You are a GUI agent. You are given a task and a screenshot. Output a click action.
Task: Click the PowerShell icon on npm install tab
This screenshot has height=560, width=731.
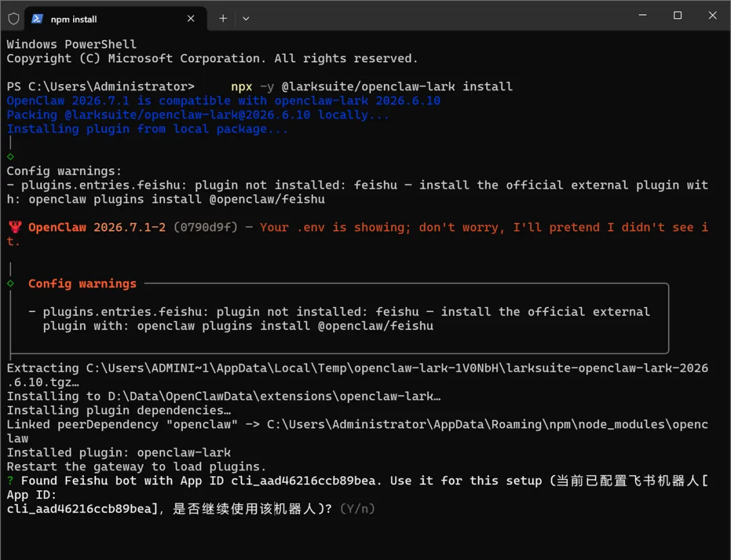(37, 19)
